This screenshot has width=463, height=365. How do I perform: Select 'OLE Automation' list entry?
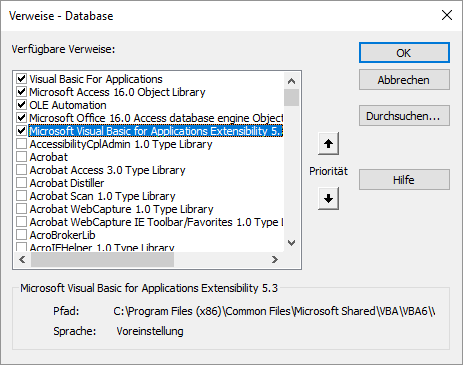[x=68, y=105]
